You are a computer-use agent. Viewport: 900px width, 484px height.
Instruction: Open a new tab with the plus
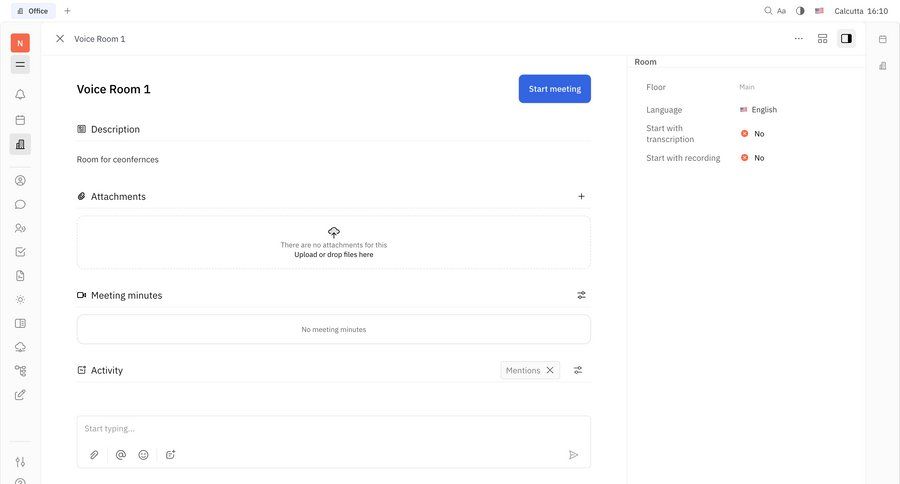(x=67, y=11)
